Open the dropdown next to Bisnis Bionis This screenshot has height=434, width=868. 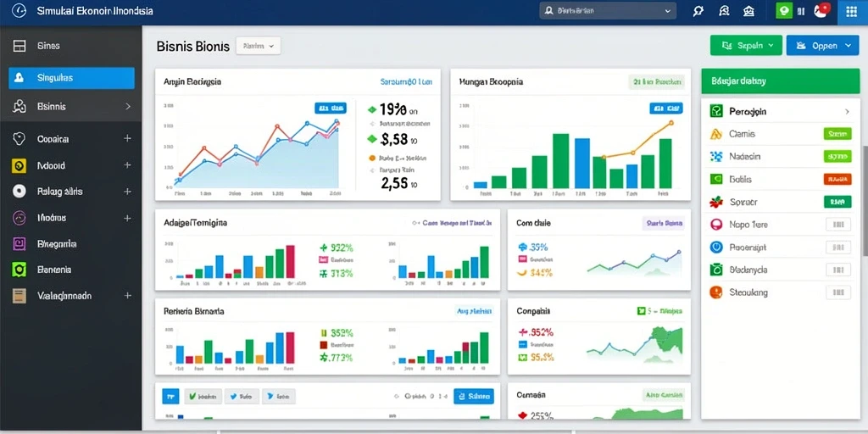tap(259, 47)
